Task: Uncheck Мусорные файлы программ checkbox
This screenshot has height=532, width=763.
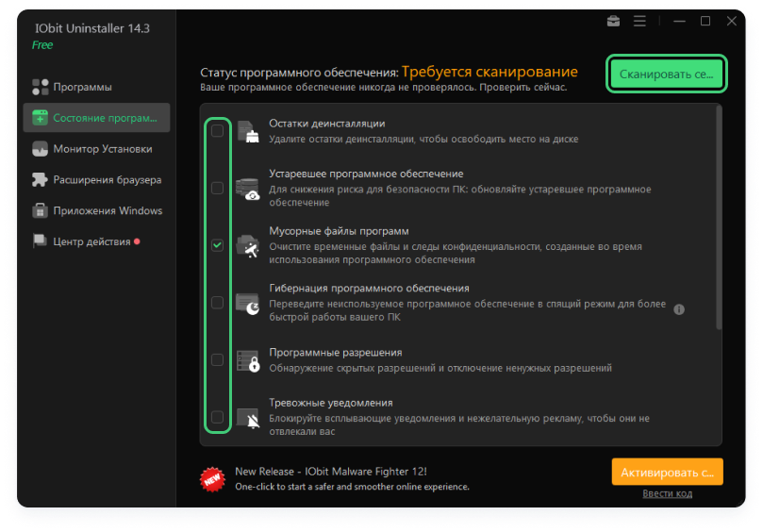Action: point(218,245)
